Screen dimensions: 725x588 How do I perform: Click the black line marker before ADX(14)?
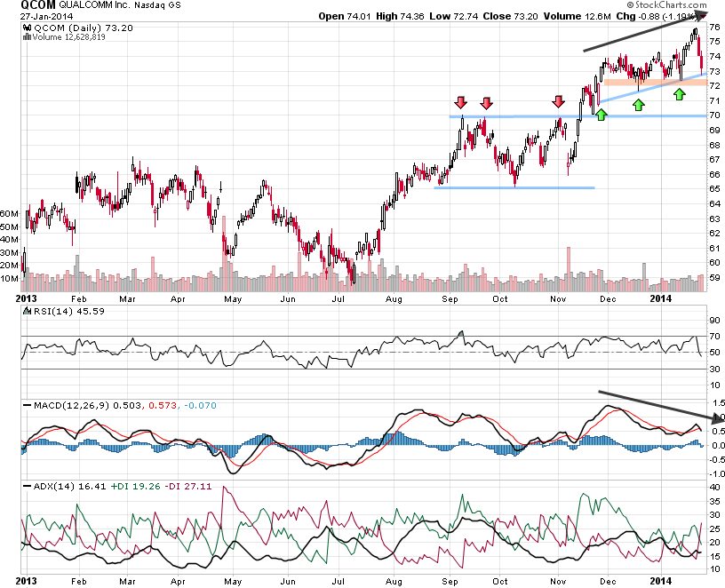pyautogui.click(x=28, y=487)
